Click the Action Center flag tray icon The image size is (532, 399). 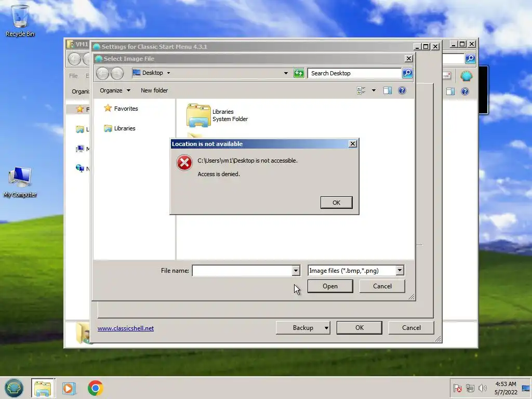[x=457, y=388]
